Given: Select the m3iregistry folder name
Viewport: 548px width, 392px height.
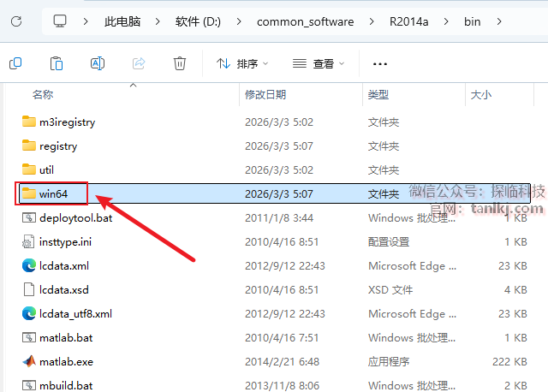Looking at the screenshot, I should [67, 122].
